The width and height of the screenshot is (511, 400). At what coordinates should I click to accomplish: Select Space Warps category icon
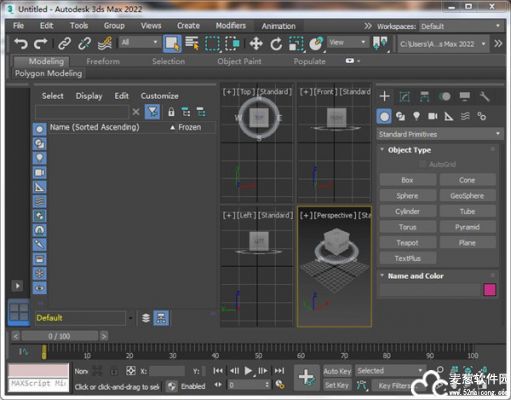point(465,116)
